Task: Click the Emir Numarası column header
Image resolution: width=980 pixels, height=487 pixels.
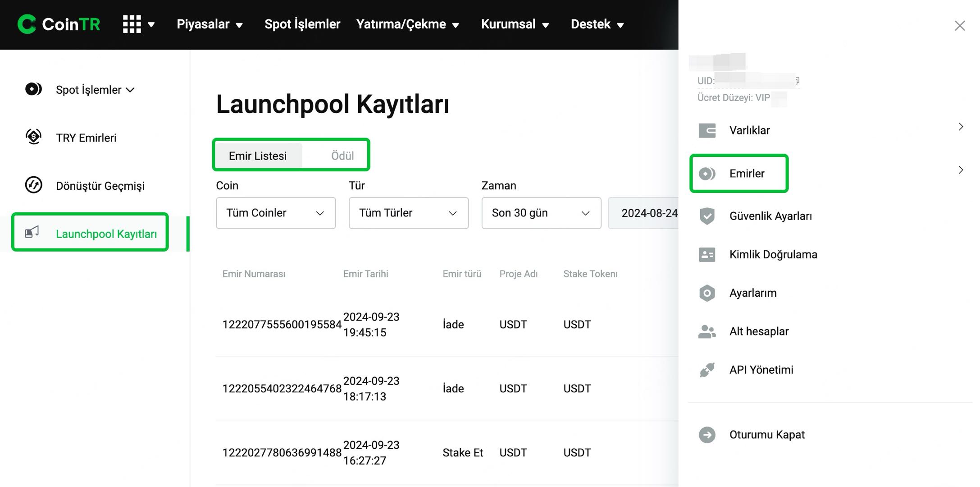Action: (x=254, y=274)
